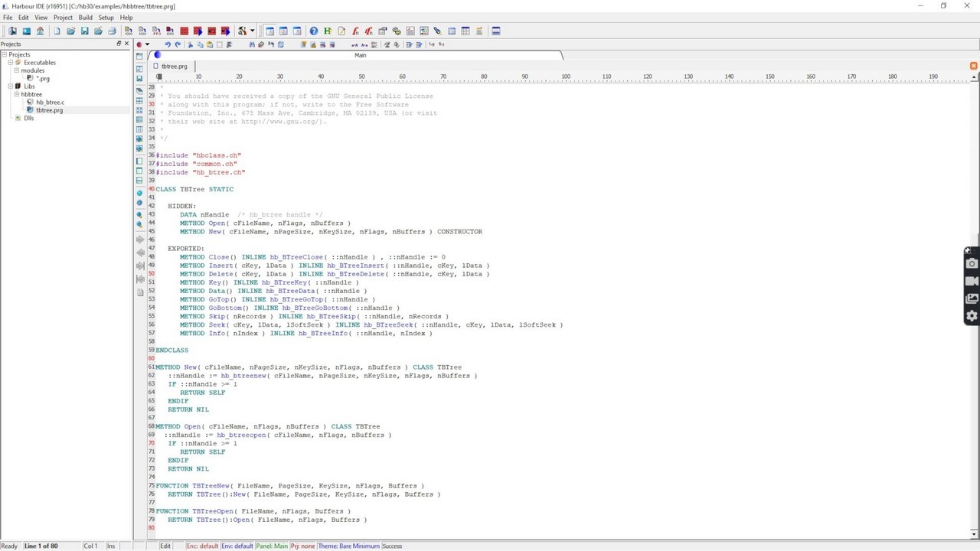Viewport: 980px width, 551px height.
Task: Float the Projects dock panel
Action: click(119, 44)
